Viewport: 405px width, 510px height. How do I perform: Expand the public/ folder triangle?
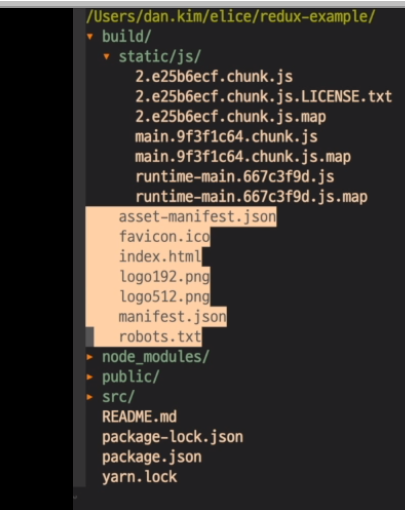pyautogui.click(x=90, y=377)
